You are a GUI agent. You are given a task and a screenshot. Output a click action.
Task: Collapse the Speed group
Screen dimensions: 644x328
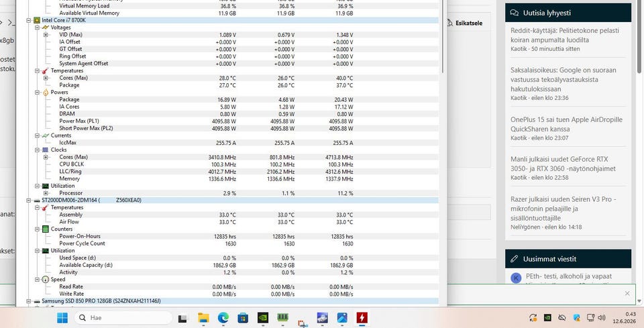click(37, 280)
